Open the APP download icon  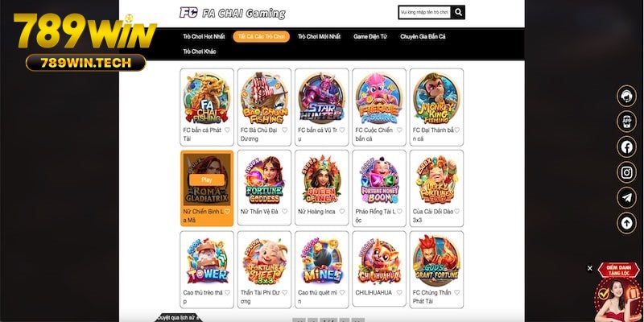pos(626,122)
